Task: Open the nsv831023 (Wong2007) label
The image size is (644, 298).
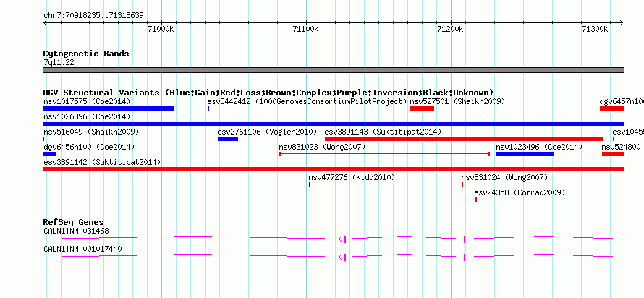Action: click(321, 147)
